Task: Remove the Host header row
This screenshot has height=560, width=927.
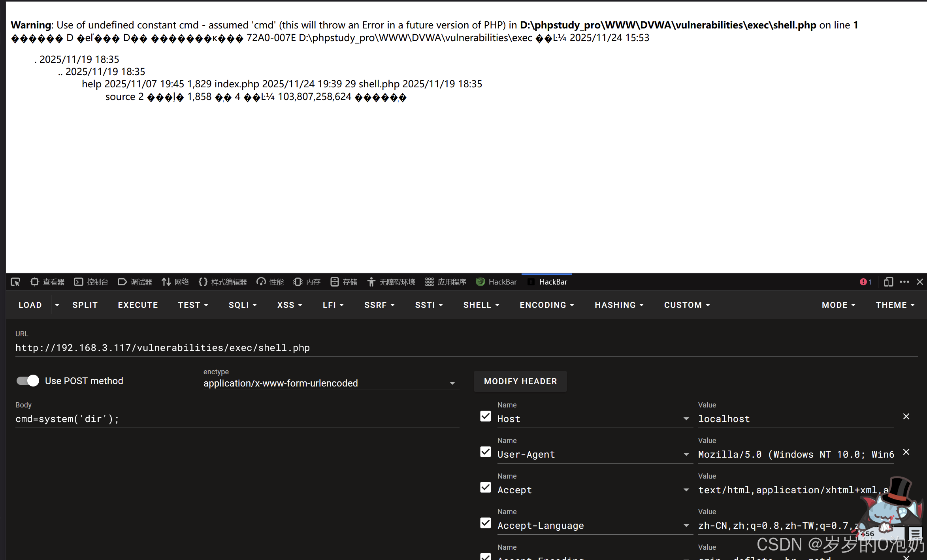Action: tap(906, 417)
